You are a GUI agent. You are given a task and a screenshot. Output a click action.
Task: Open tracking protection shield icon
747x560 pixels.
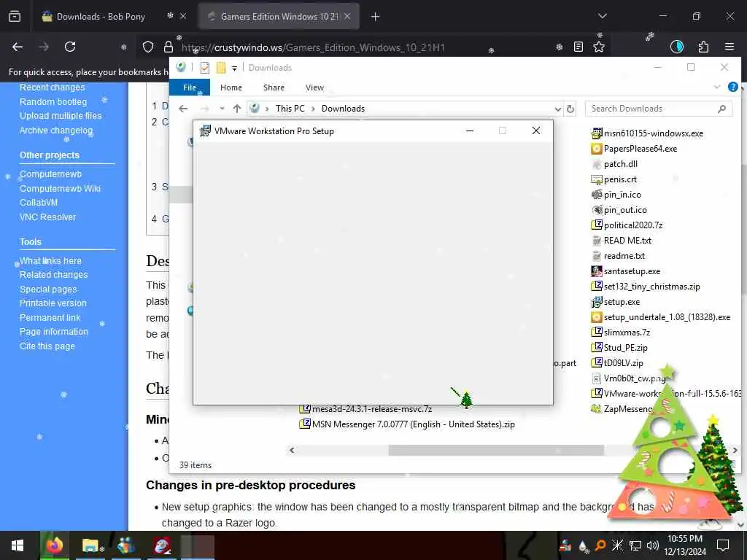pyautogui.click(x=148, y=47)
